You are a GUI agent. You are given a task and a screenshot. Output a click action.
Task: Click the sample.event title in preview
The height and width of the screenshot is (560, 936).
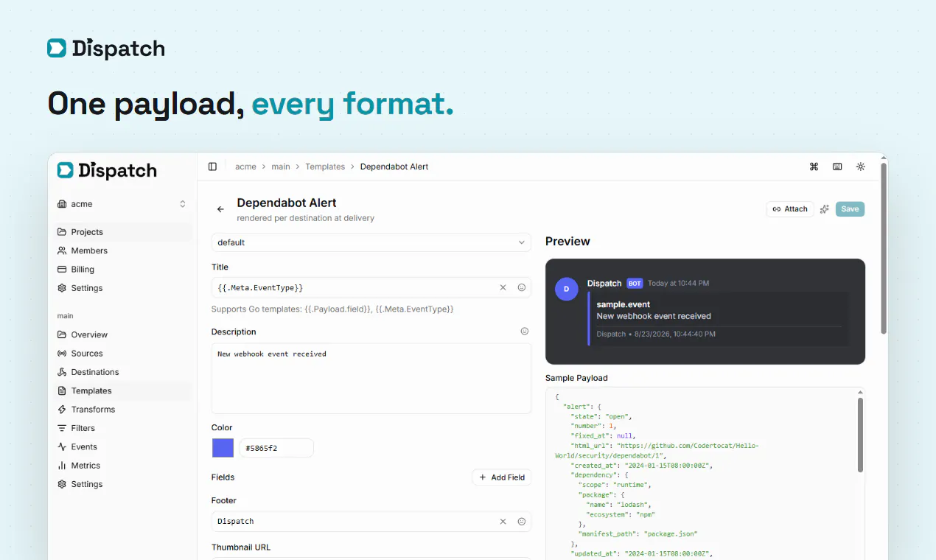pos(624,304)
